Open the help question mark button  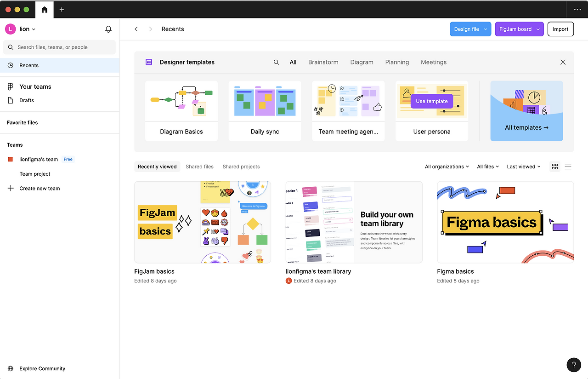coord(574,365)
